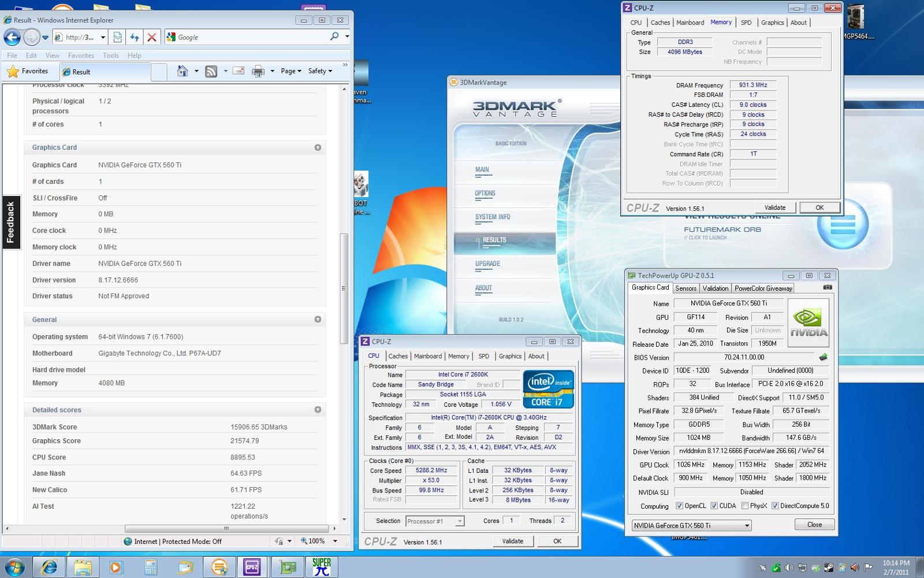The image size is (924, 578).
Task: Switch to the SPD tab in top CPU-Z window
Action: (746, 23)
